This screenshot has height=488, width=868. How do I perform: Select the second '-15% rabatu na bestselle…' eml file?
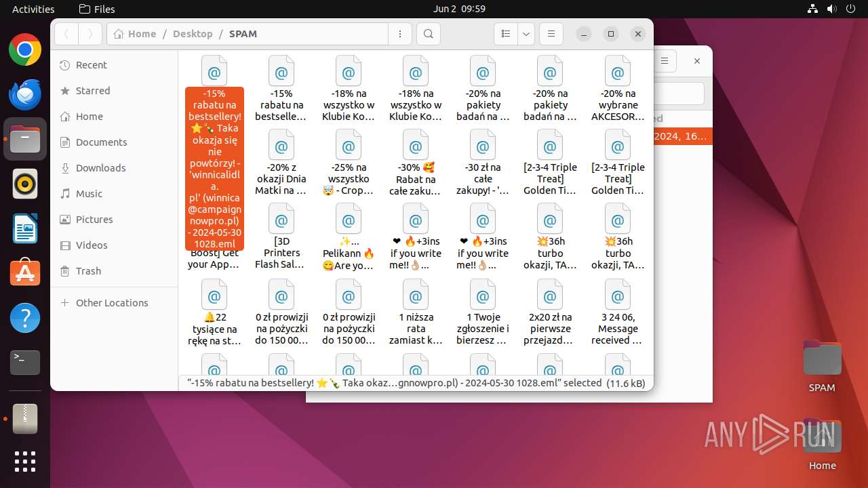click(x=281, y=89)
